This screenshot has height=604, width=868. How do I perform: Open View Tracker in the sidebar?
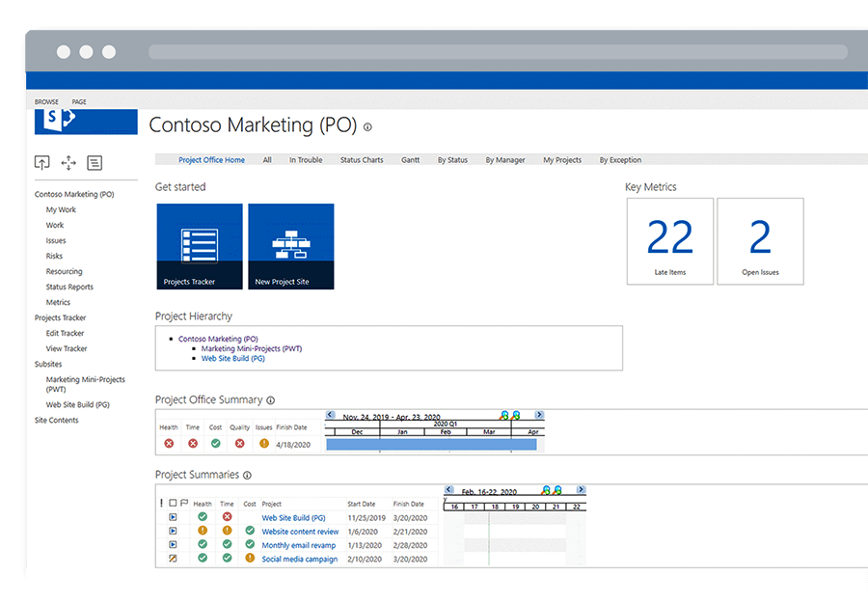coord(67,348)
